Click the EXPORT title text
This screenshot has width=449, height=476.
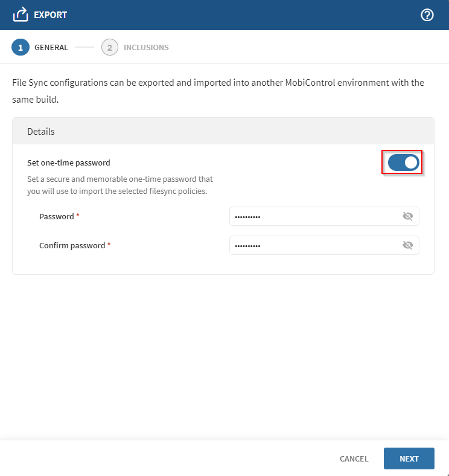click(x=50, y=15)
